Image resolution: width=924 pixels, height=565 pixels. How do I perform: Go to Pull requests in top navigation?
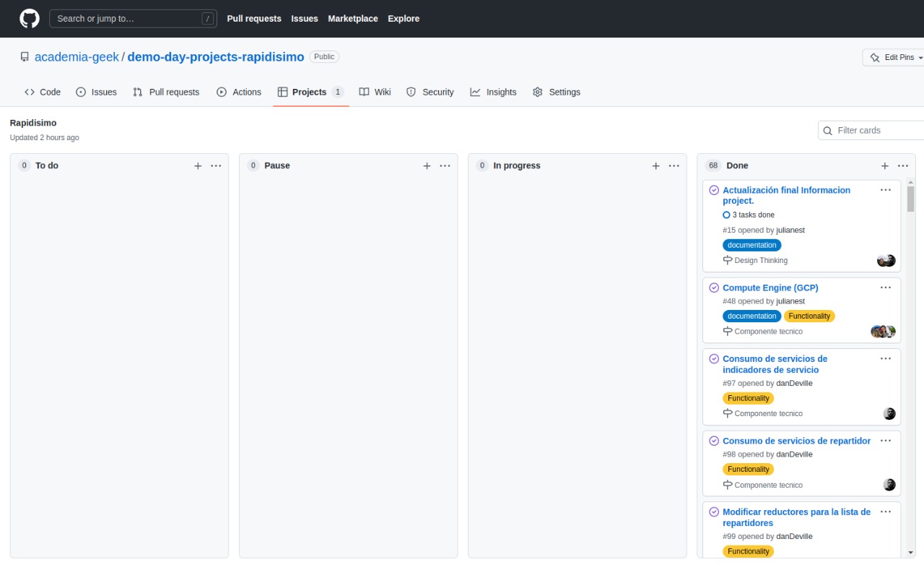tap(254, 19)
